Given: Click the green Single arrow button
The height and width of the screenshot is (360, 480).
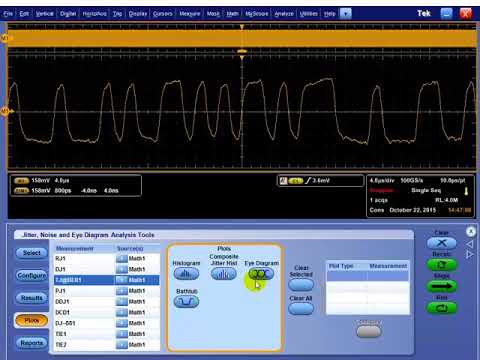Looking at the screenshot, I should pos(442,286).
